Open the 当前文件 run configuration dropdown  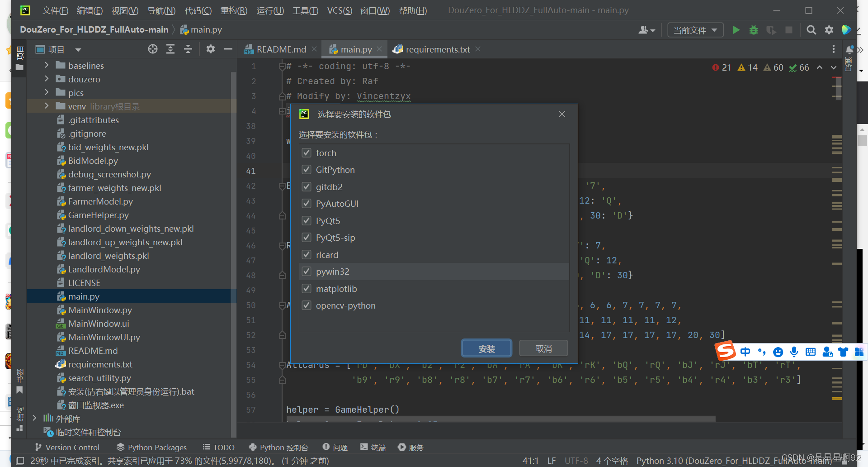[x=695, y=30]
